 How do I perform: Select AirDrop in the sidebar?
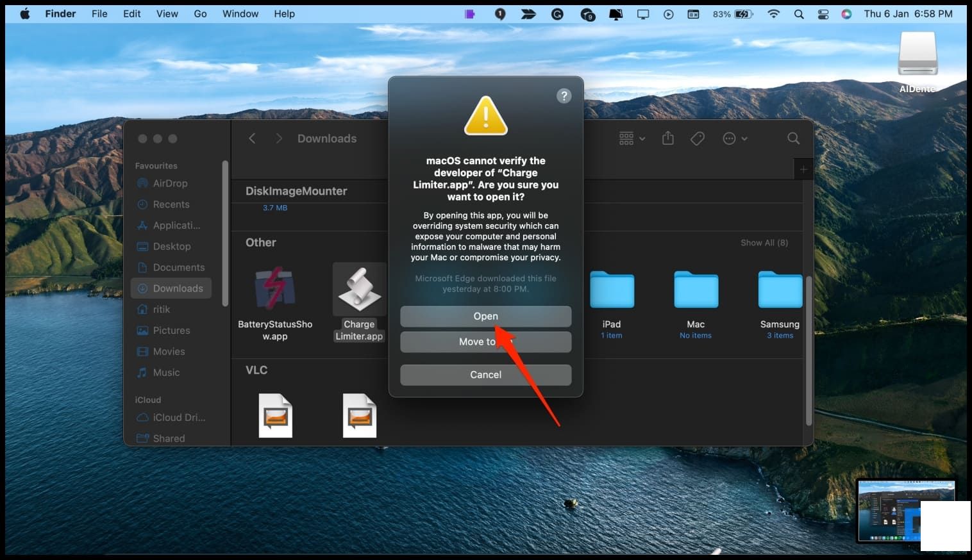171,183
